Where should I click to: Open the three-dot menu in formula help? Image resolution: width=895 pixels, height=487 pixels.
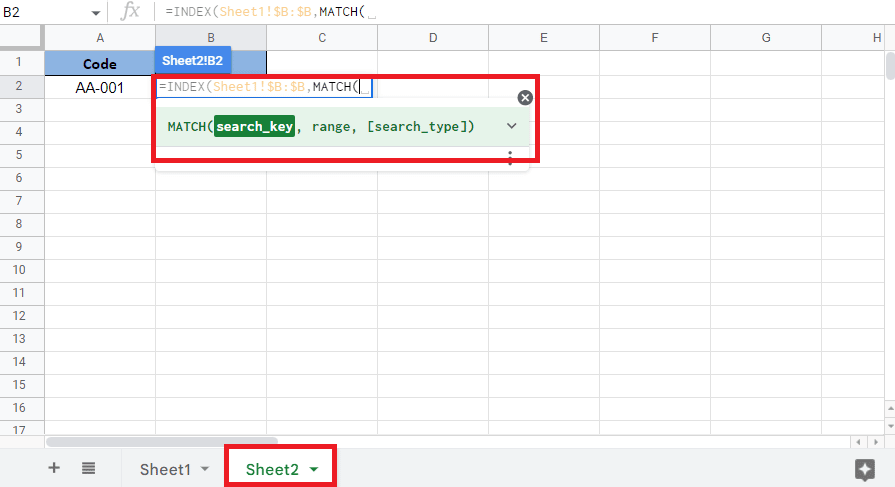[x=510, y=158]
